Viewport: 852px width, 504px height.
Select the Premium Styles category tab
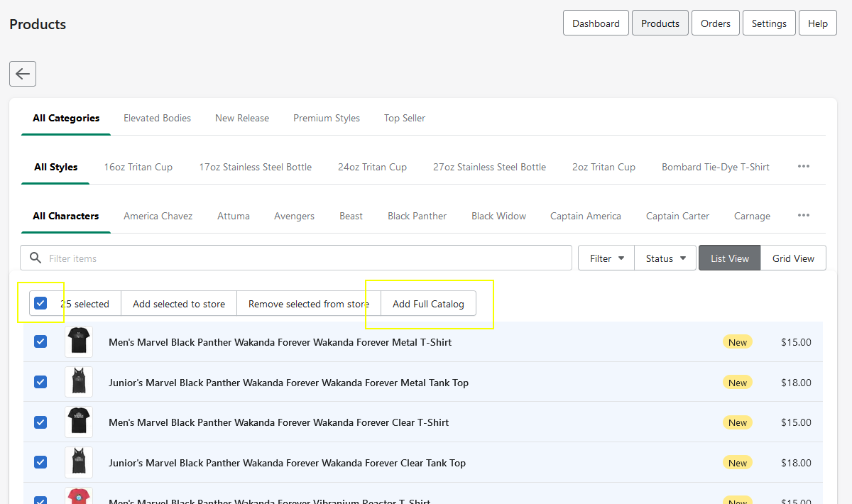point(327,118)
